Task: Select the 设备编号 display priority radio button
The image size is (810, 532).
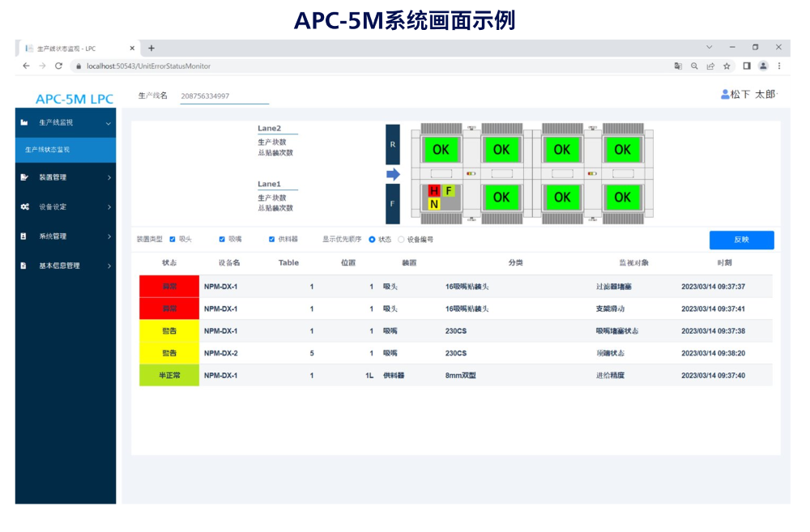Action: pyautogui.click(x=401, y=239)
